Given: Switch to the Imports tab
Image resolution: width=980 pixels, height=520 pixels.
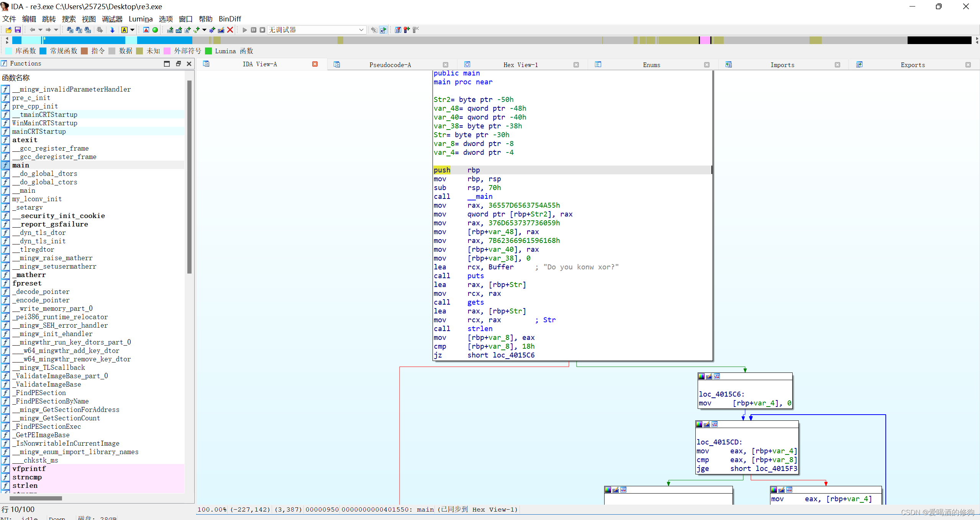Looking at the screenshot, I should click(782, 65).
